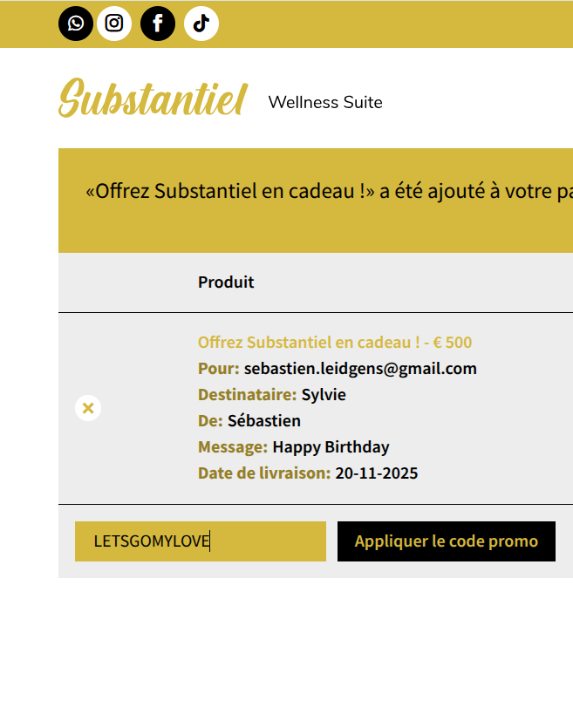Click the 'Produit' column header
The height and width of the screenshot is (728, 573).
(x=226, y=282)
